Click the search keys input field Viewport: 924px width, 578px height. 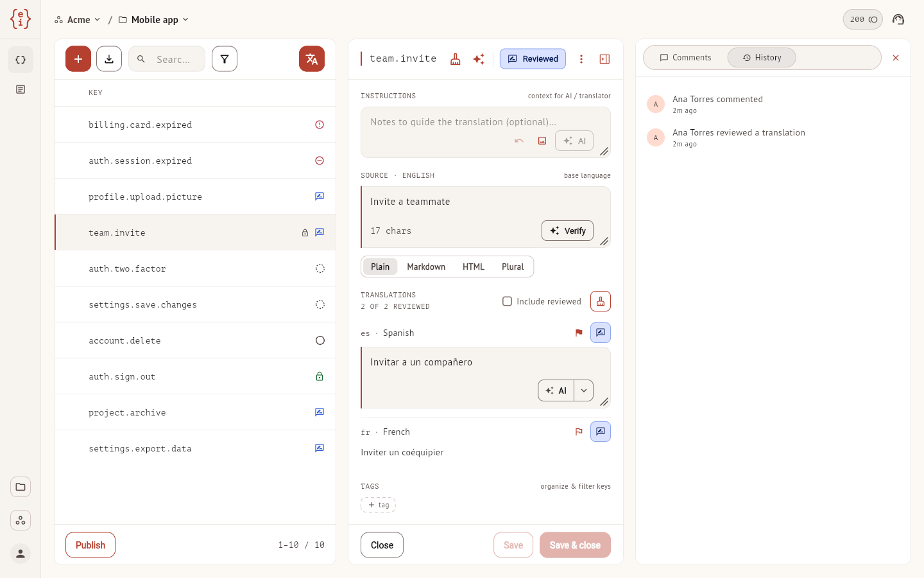[x=167, y=59]
